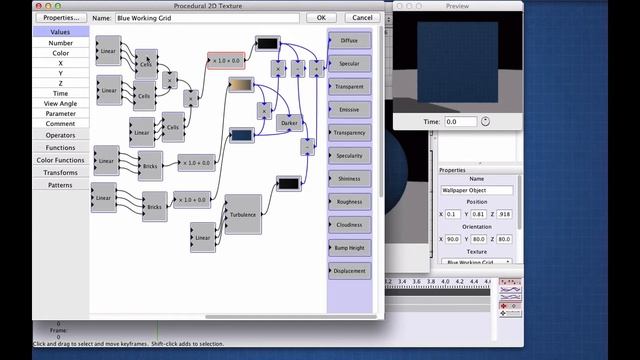Pick the Y value module
This screenshot has width=640, height=360.
(x=60, y=73)
